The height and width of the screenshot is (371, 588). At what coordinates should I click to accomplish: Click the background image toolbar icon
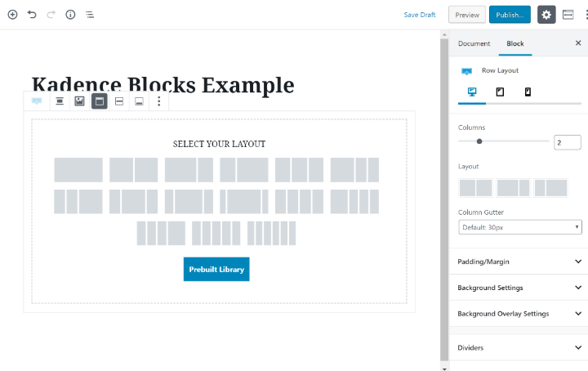(x=79, y=101)
